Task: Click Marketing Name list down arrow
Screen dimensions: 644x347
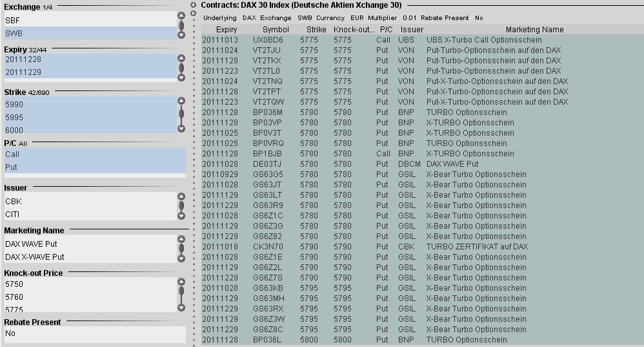Action: tap(181, 258)
